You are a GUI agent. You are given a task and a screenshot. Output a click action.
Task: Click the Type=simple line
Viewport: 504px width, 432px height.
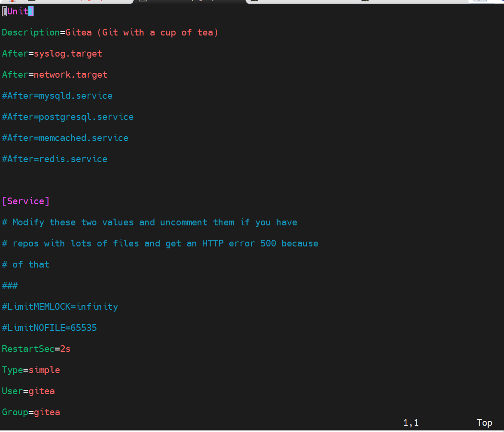[31, 370]
